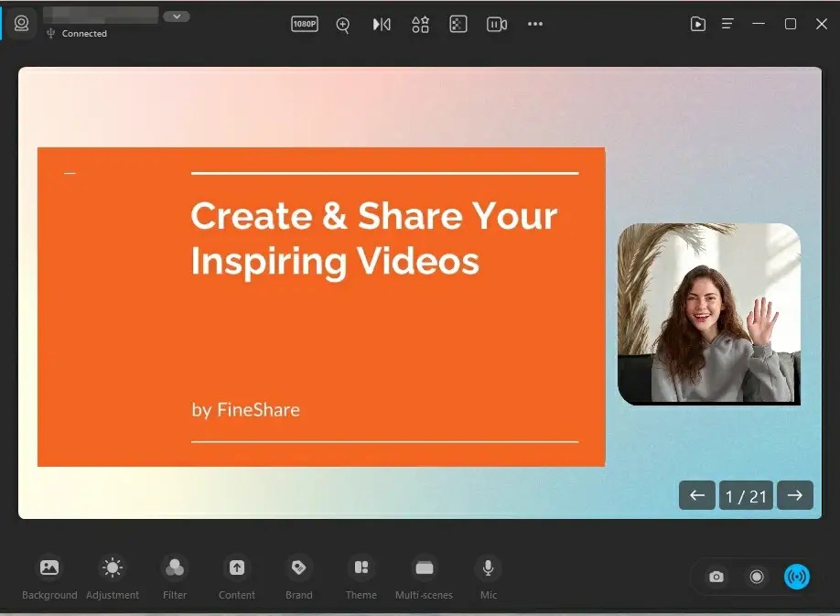Open the Theme panel
This screenshot has width=840, height=616.
[x=361, y=576]
